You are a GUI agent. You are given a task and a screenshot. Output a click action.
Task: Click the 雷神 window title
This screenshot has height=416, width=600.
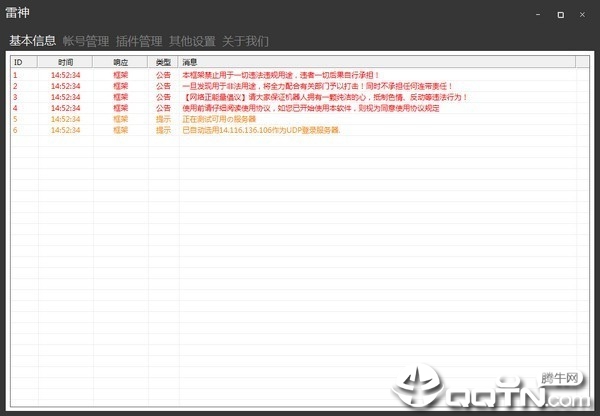[x=17, y=13]
